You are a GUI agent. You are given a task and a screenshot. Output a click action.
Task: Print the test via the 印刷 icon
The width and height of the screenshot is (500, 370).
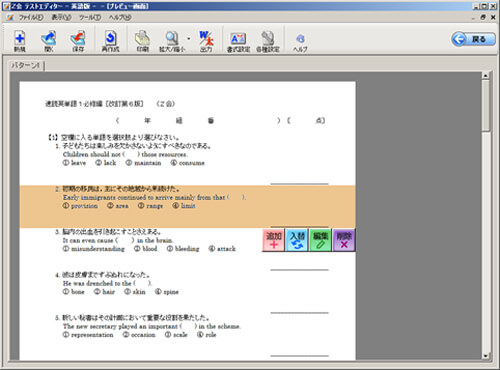tap(142, 41)
